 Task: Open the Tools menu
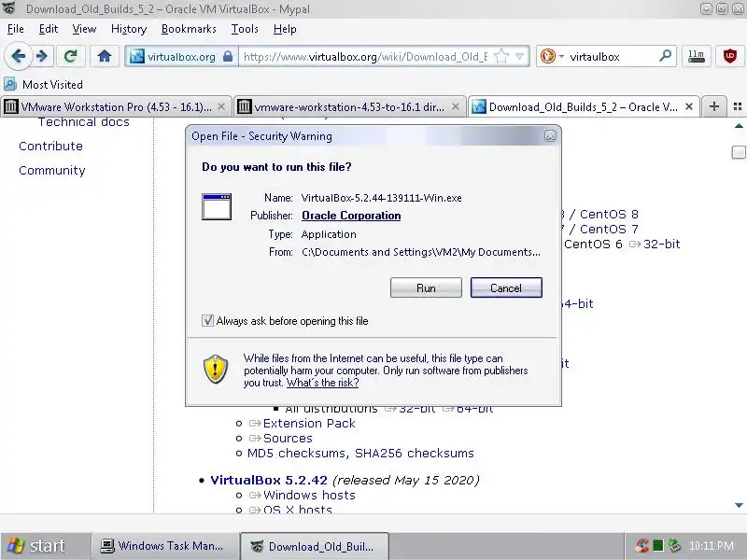click(x=245, y=29)
